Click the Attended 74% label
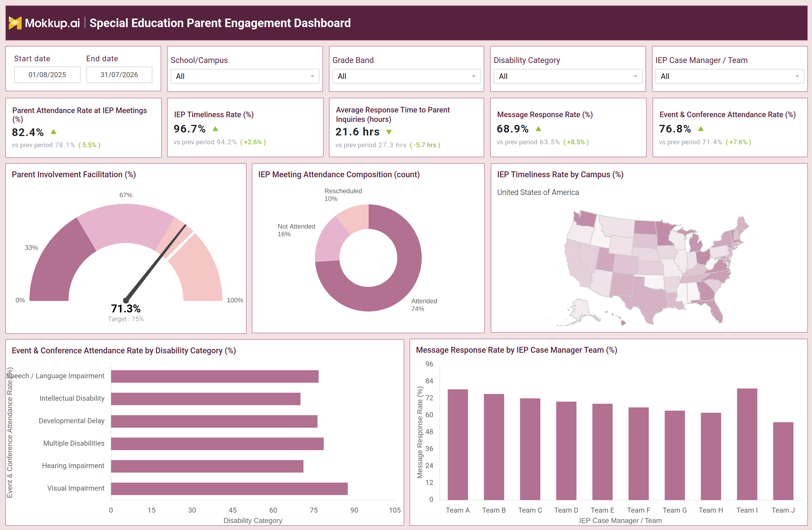Viewport: 812px width, 530px height. point(424,305)
